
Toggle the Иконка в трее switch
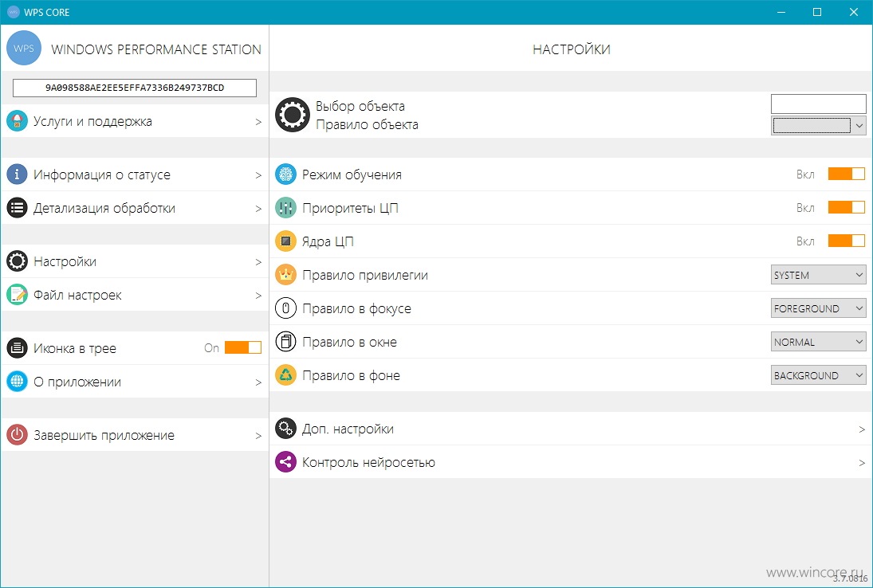click(x=242, y=347)
